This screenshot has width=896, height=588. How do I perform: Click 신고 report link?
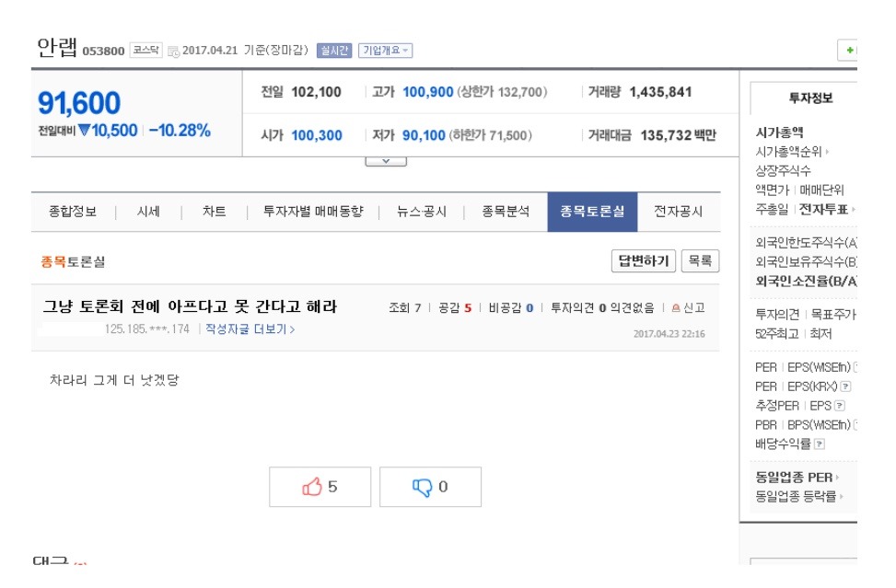tap(694, 308)
